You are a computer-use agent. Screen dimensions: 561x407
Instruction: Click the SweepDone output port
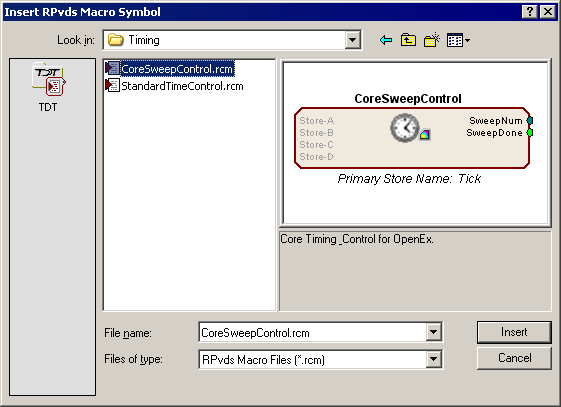coord(530,133)
